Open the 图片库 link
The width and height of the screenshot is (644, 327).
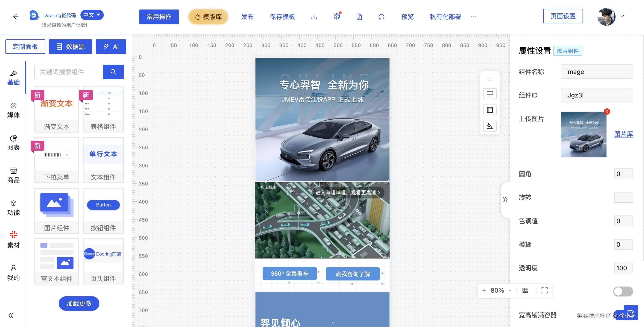point(623,134)
